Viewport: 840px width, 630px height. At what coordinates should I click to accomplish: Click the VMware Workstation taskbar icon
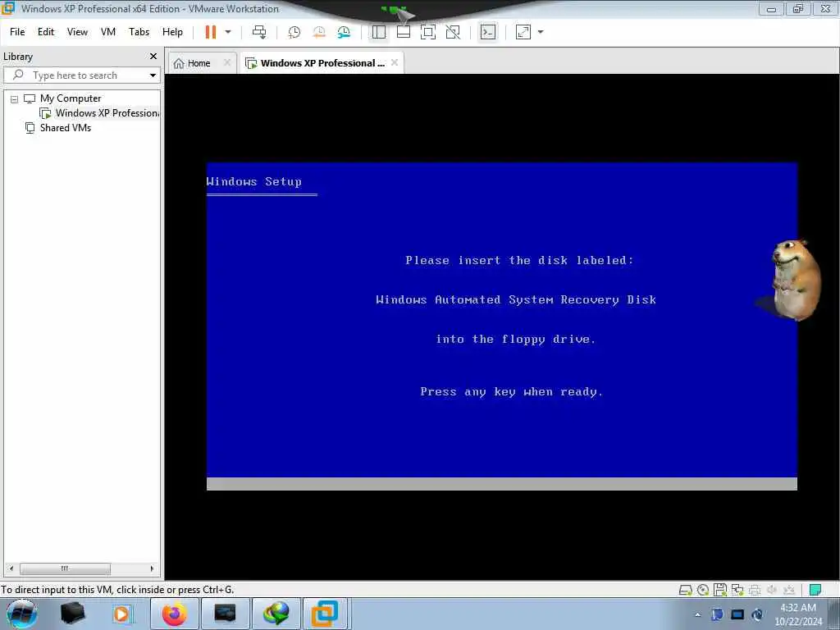click(325, 614)
